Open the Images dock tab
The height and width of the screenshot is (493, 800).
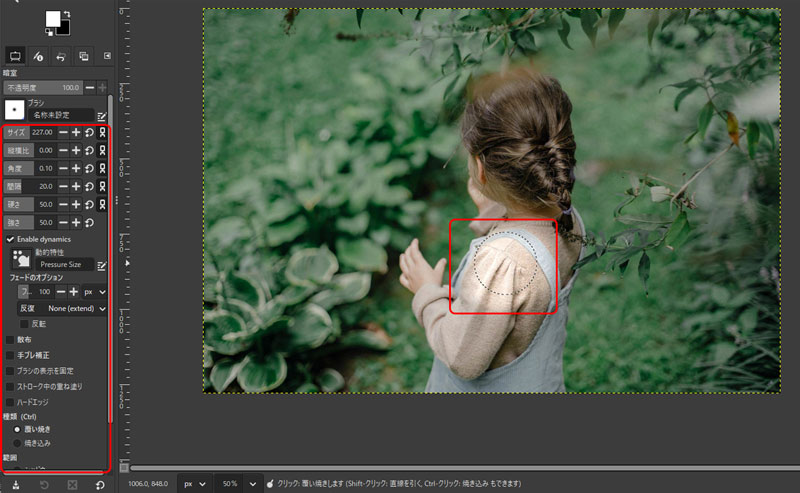click(83, 56)
